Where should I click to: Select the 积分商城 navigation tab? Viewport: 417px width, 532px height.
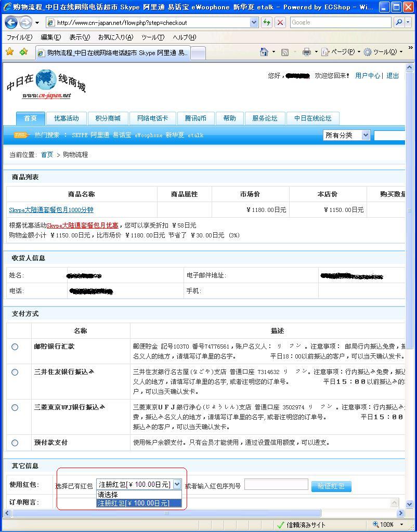(108, 118)
